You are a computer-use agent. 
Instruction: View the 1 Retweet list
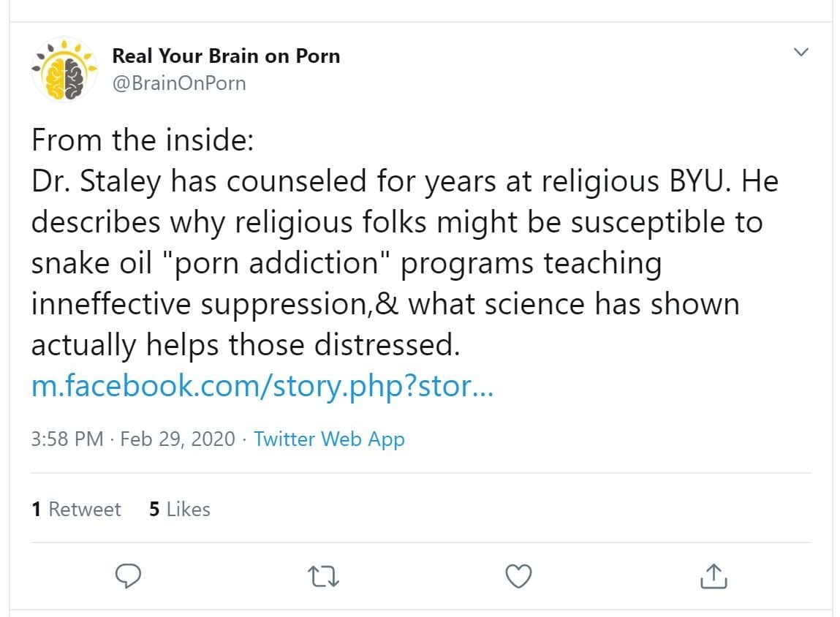pos(76,510)
